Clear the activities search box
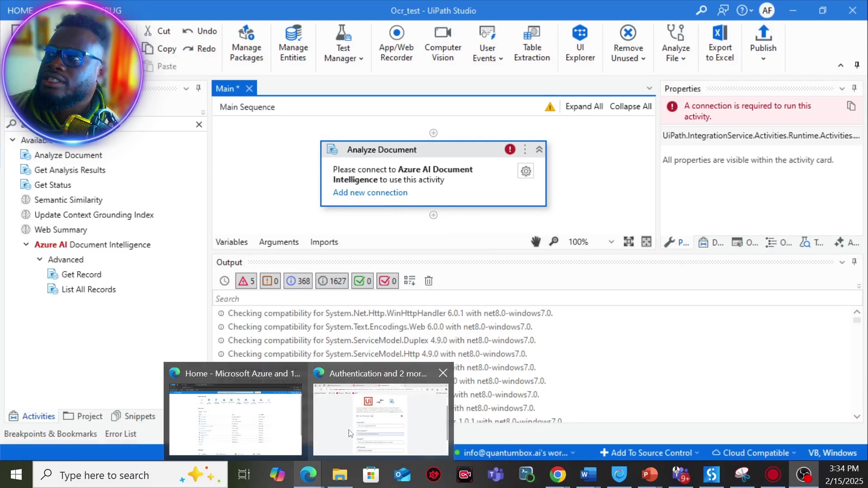Viewport: 868px width, 488px height. (x=199, y=124)
